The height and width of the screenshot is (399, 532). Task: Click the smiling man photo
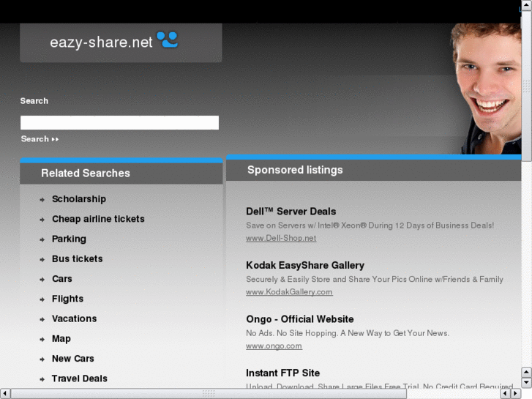tap(487, 89)
